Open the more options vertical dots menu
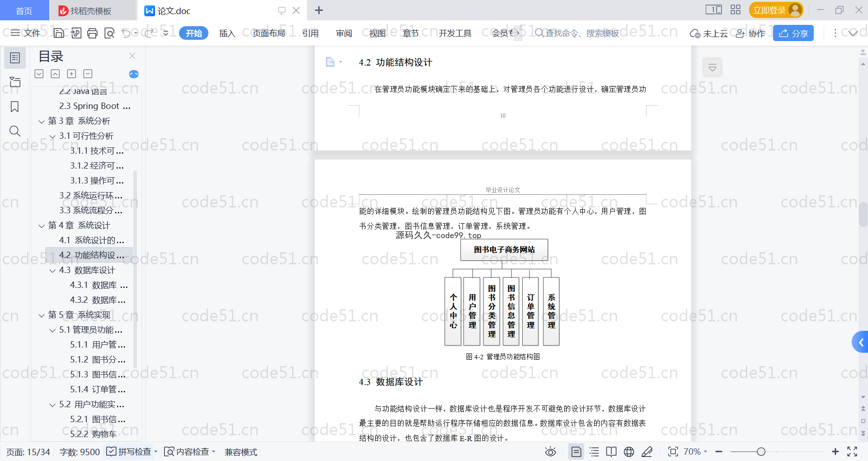Image resolution: width=868 pixels, height=461 pixels. [x=835, y=33]
